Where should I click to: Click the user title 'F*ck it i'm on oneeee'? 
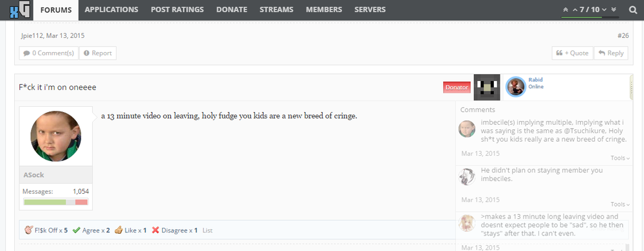[57, 88]
